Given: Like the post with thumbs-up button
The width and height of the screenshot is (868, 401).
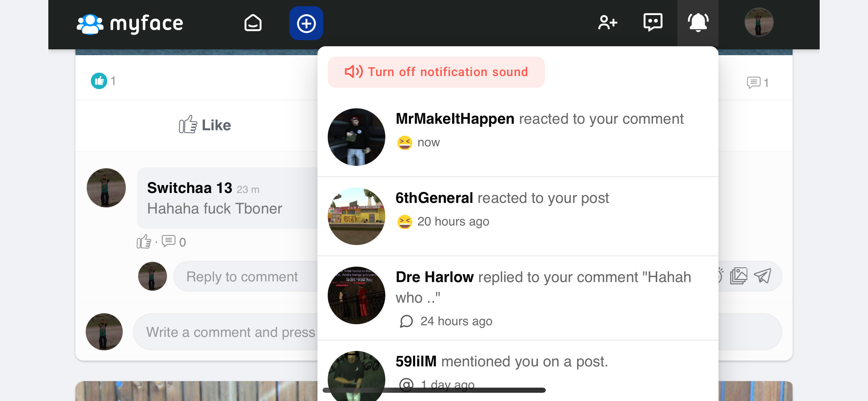Looking at the screenshot, I should coord(205,125).
